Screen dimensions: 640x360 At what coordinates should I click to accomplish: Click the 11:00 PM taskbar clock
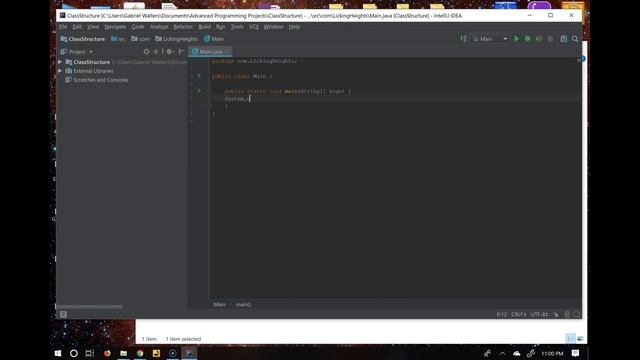[x=552, y=353]
